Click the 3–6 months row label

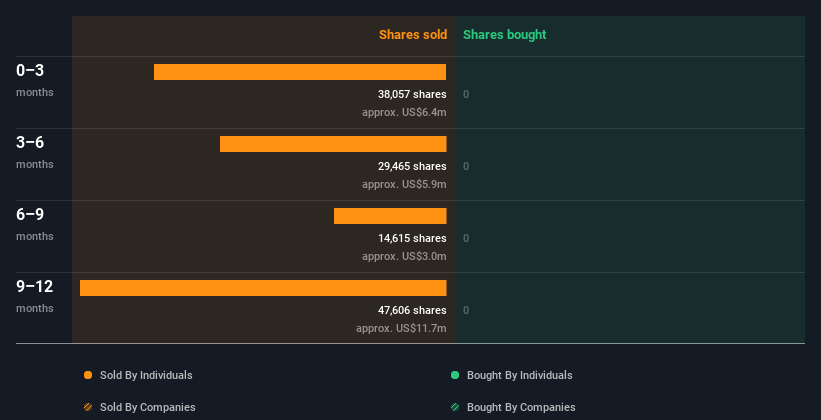(30, 143)
